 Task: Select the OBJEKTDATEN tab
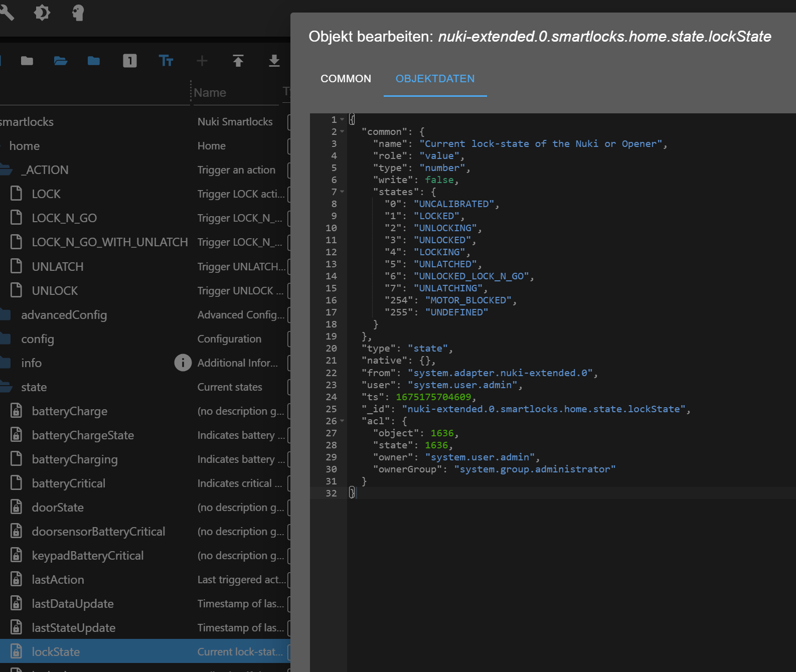coord(435,79)
